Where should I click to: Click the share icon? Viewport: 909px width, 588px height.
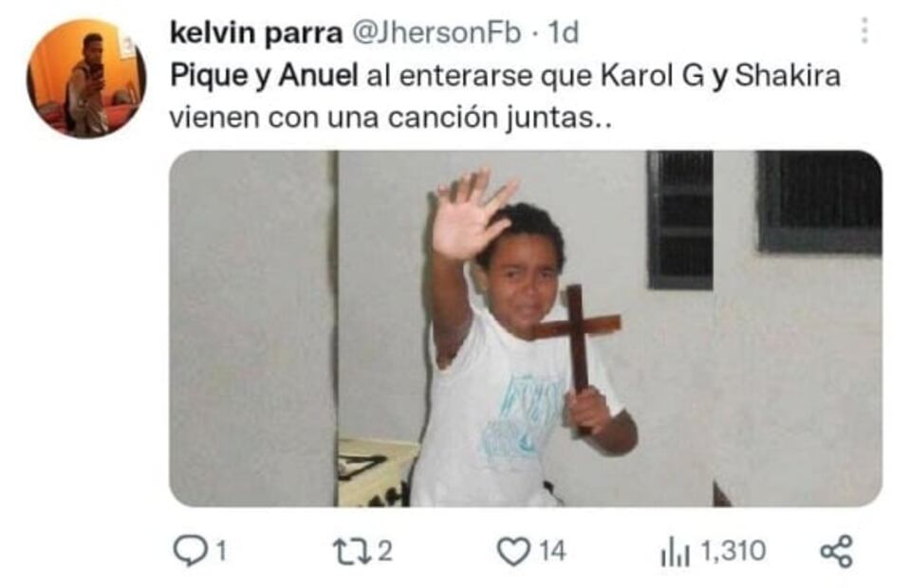coord(837,551)
